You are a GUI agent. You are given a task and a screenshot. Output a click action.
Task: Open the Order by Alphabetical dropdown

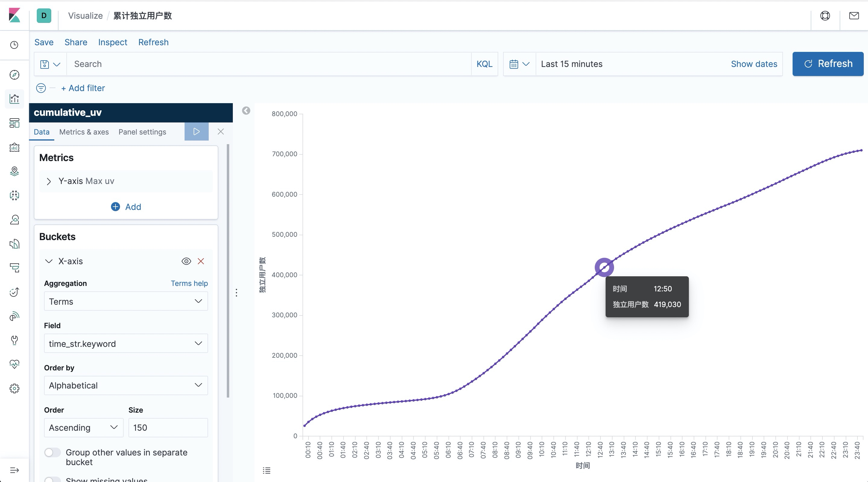(x=126, y=385)
